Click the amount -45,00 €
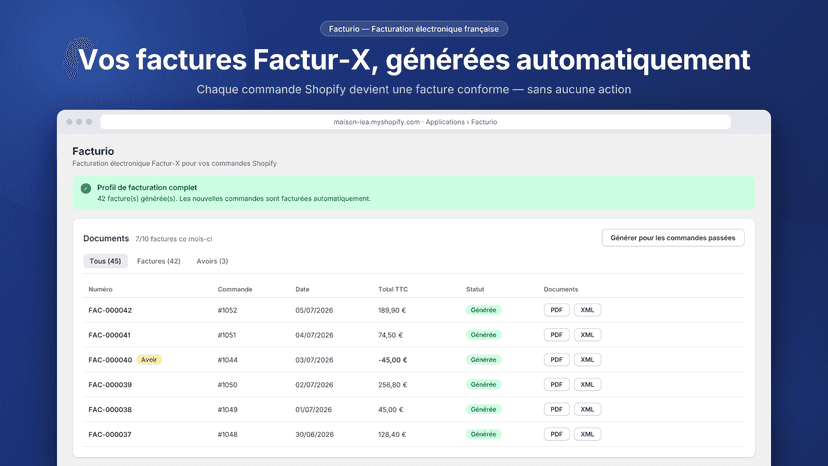Viewport: 828px width, 466px height. pyautogui.click(x=392, y=360)
